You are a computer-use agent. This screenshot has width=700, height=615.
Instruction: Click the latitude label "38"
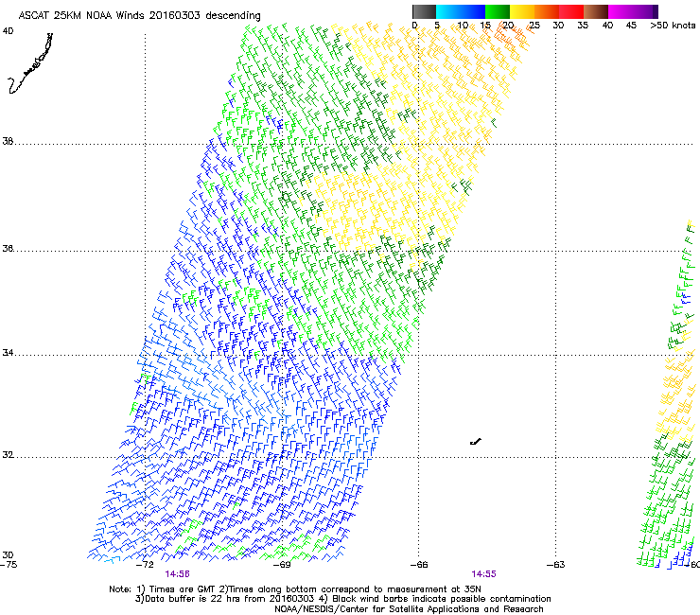(x=8, y=142)
